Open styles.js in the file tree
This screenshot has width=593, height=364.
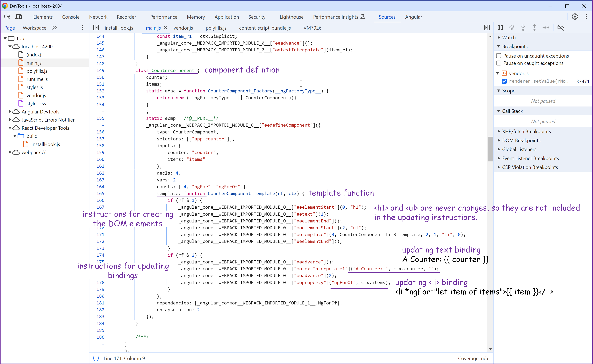pyautogui.click(x=35, y=87)
